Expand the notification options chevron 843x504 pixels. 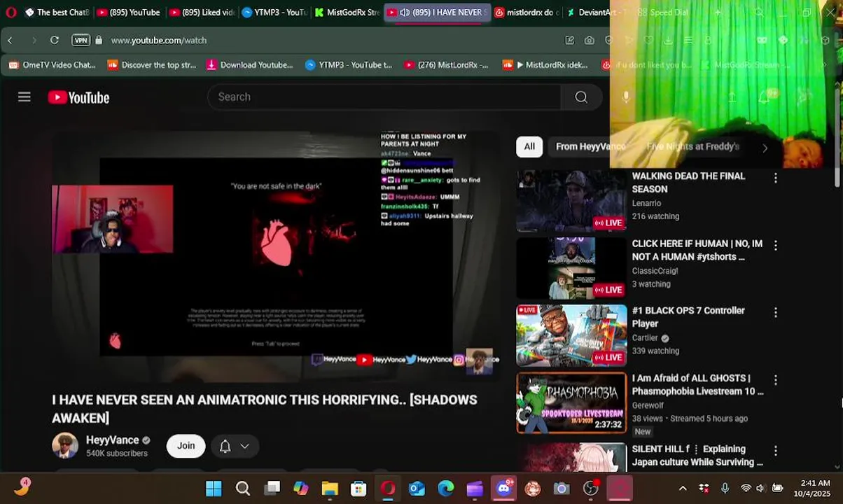coord(245,446)
